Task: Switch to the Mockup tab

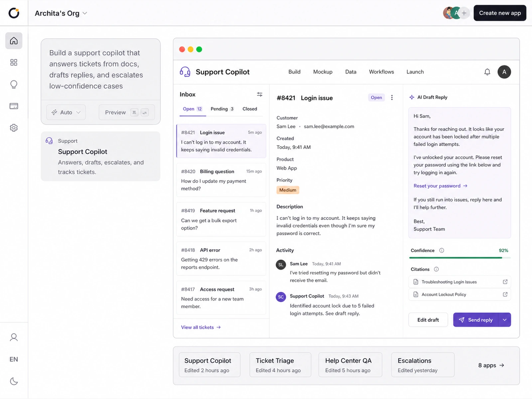Action: pyautogui.click(x=323, y=72)
